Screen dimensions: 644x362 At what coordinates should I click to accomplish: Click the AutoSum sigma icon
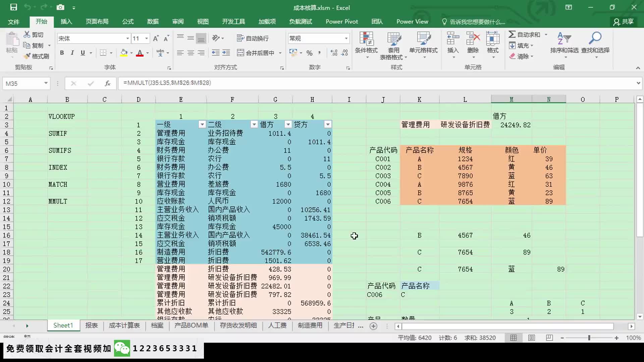[x=512, y=35]
